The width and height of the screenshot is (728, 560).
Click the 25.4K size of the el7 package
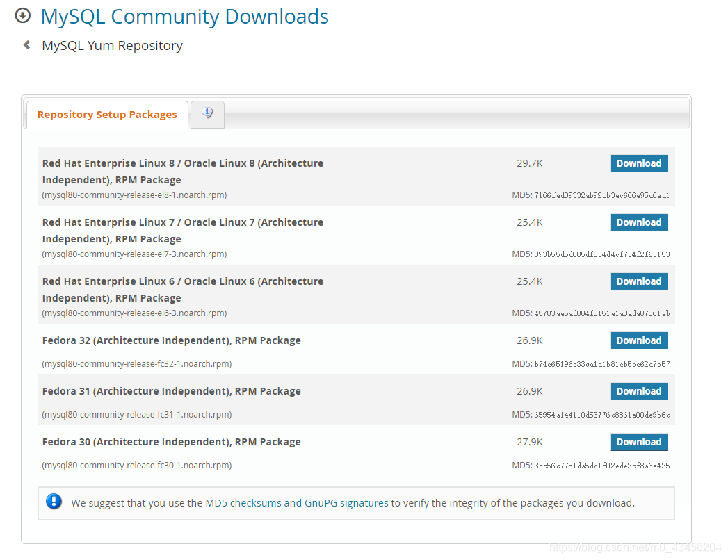tap(530, 222)
